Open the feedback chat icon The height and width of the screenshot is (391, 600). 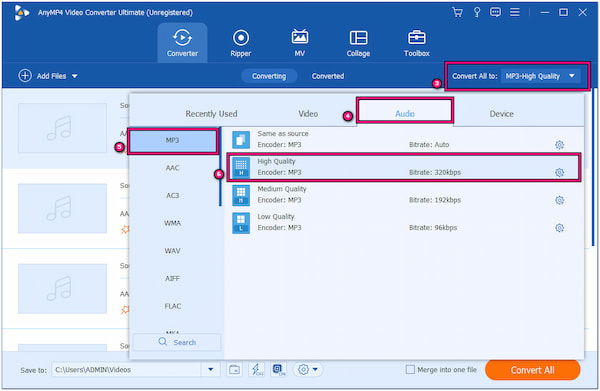[x=495, y=12]
